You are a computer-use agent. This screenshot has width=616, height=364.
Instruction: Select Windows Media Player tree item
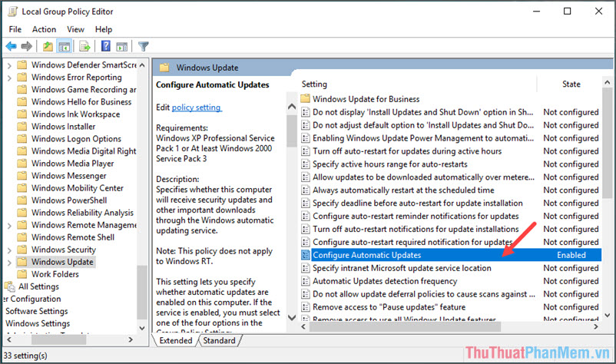click(73, 164)
